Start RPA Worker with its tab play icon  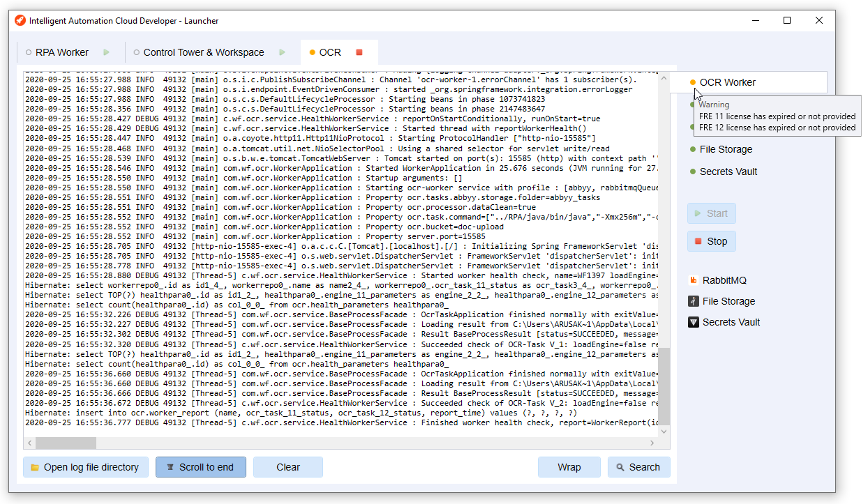click(x=106, y=52)
